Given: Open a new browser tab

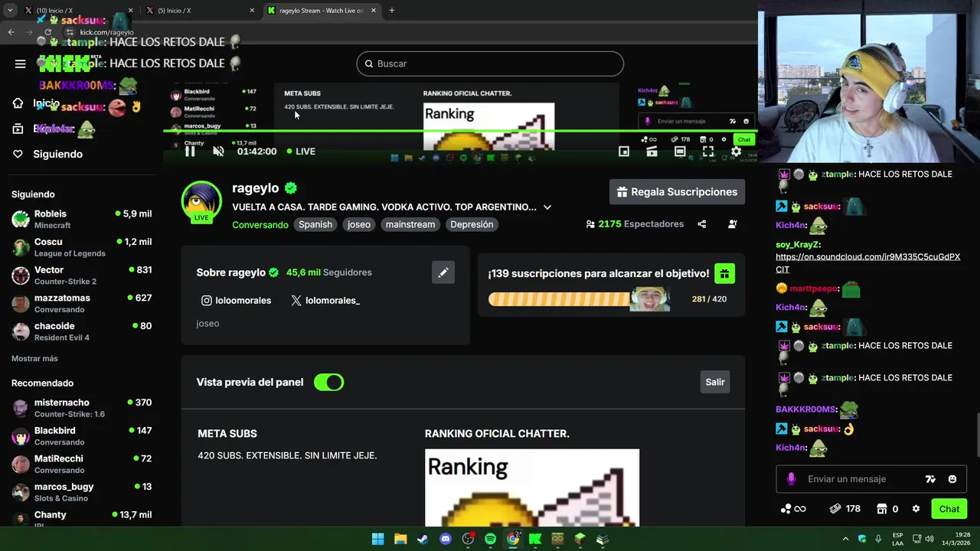Looking at the screenshot, I should [x=392, y=11].
